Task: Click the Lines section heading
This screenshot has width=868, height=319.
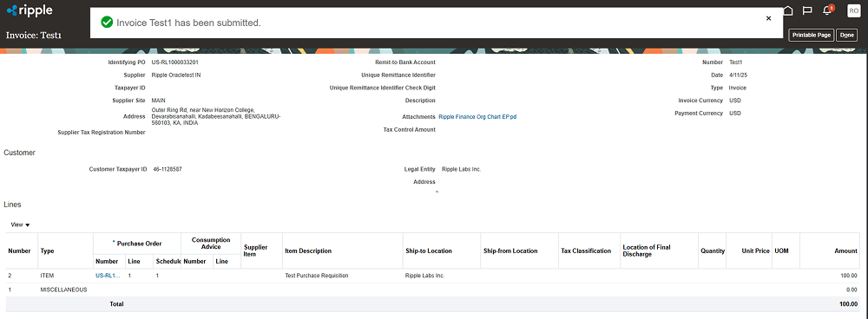Action: click(12, 205)
